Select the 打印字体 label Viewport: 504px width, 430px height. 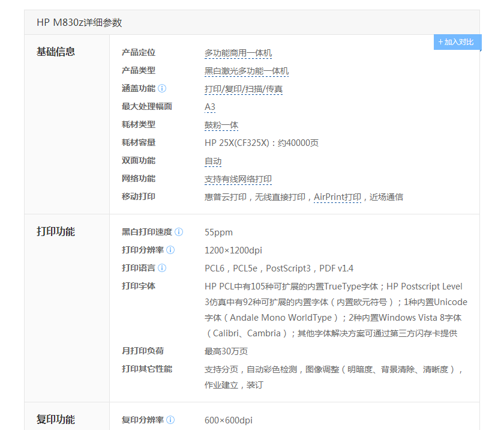point(139,286)
